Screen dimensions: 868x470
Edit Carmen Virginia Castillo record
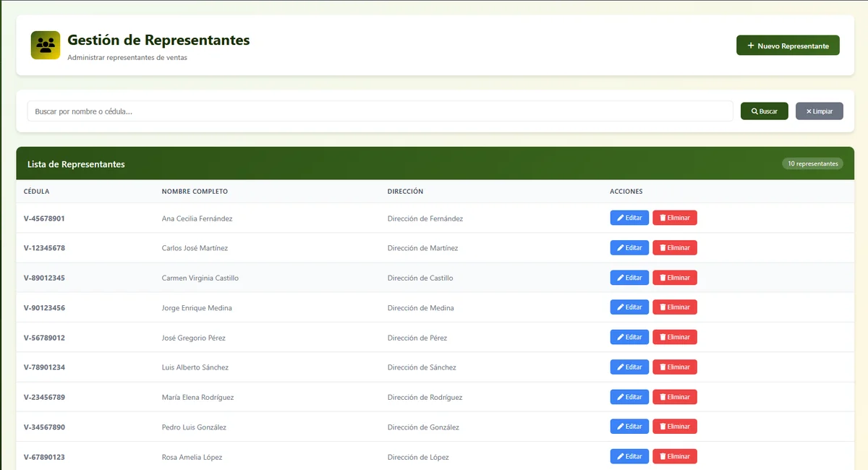(x=629, y=278)
